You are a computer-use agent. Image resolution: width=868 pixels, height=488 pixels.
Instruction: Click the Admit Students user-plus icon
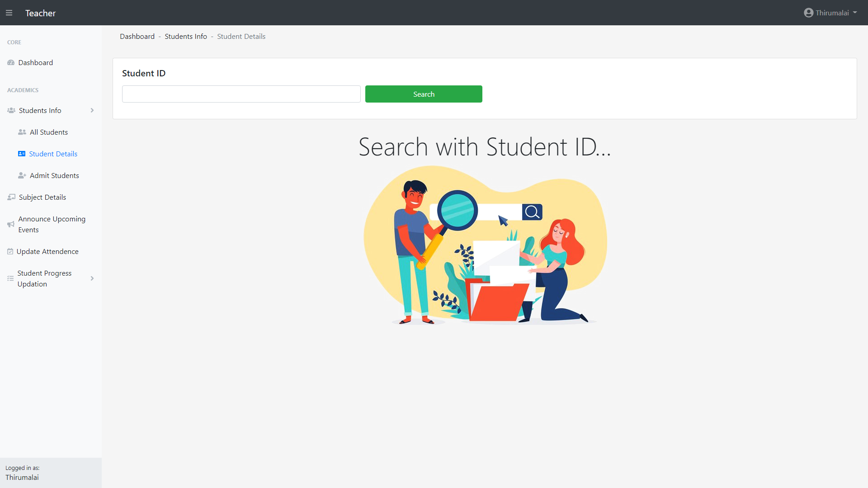click(x=22, y=176)
